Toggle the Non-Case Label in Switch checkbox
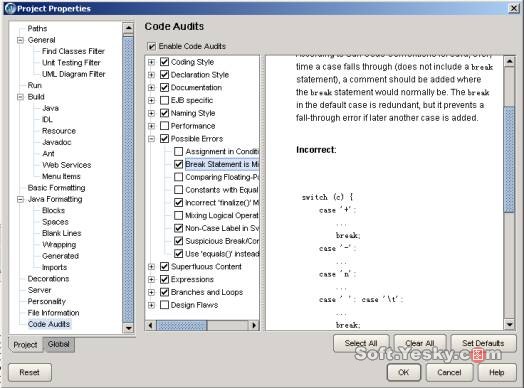 click(179, 228)
